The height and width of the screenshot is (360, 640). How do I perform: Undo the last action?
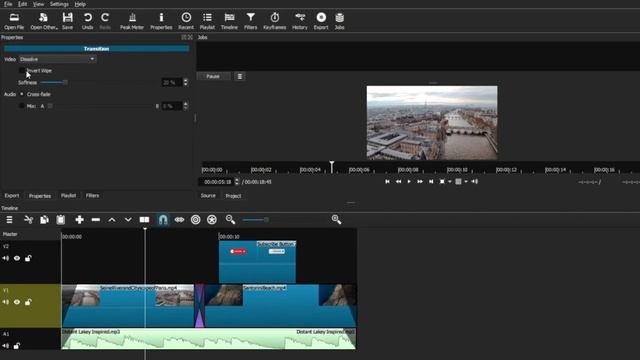(x=87, y=21)
